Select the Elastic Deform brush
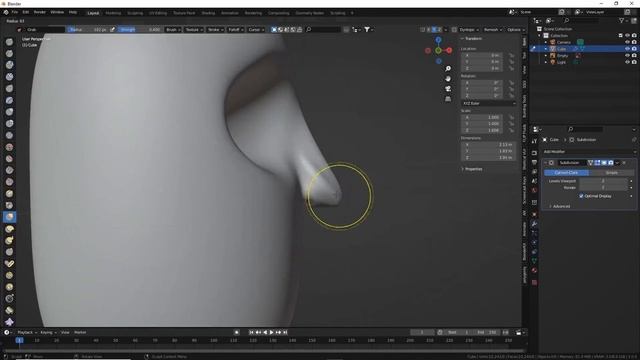Viewport: 640px width, 360px height. pyautogui.click(x=9, y=229)
